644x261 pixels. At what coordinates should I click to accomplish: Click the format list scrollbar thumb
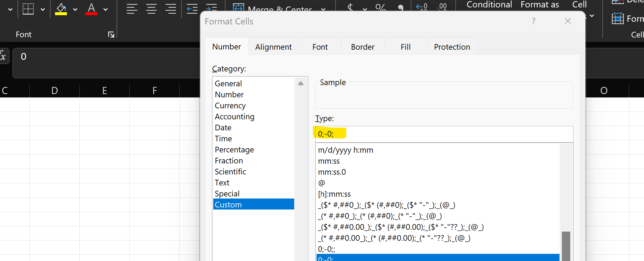coord(566,246)
